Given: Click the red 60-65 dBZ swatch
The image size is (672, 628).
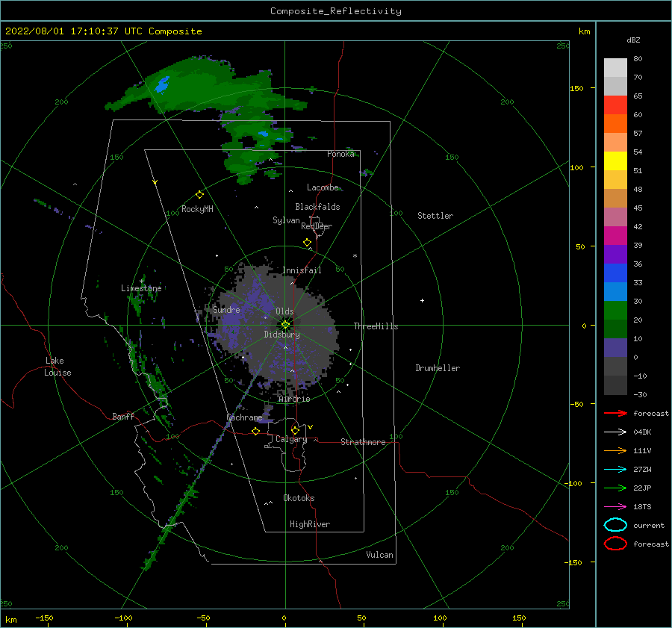Looking at the screenshot, I should coord(615,105).
